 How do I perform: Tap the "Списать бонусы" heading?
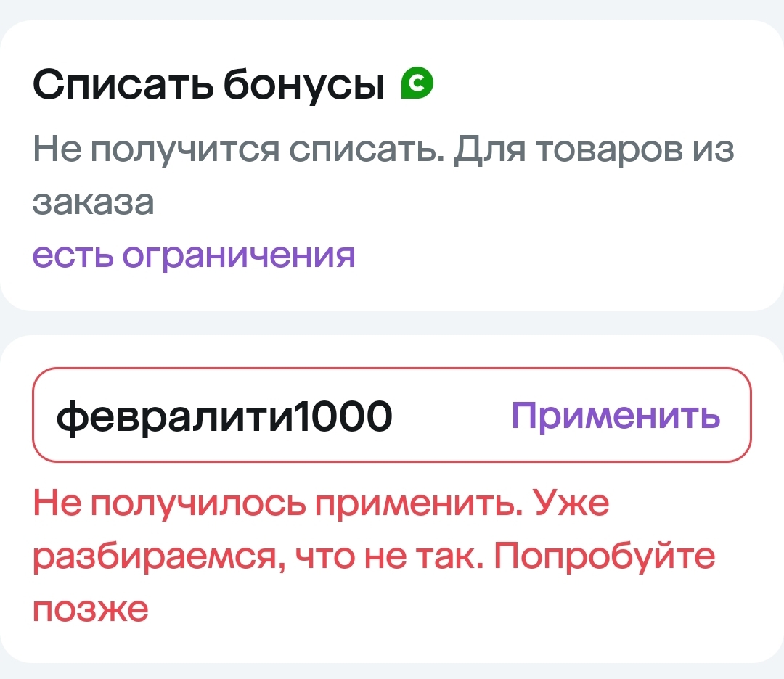coord(208,86)
